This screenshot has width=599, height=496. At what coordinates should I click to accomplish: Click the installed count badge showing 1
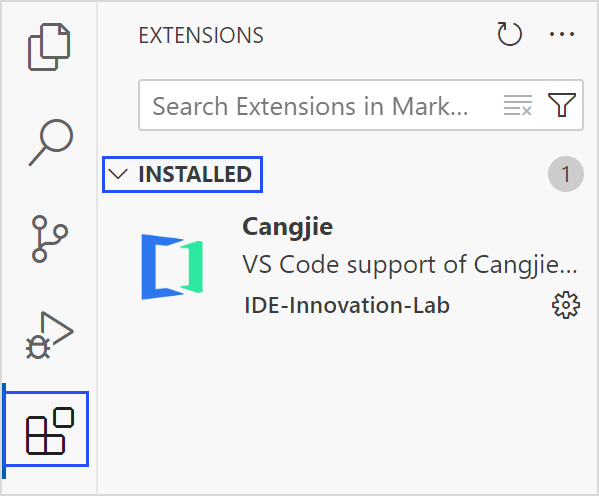tap(566, 174)
